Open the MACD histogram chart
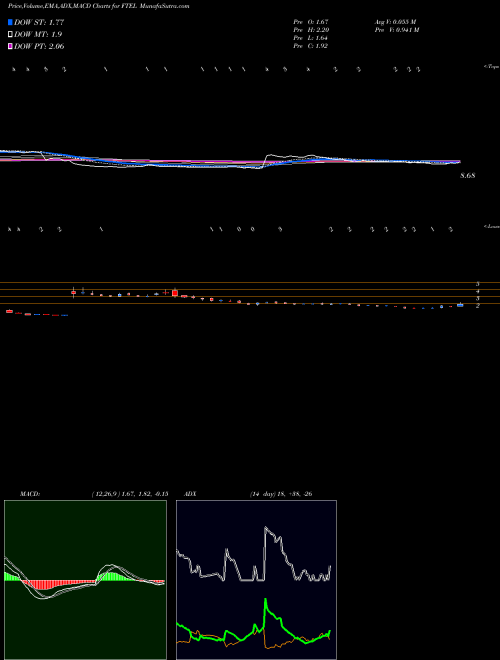Image resolution: width=500 pixels, height=660 pixels. tap(85, 580)
